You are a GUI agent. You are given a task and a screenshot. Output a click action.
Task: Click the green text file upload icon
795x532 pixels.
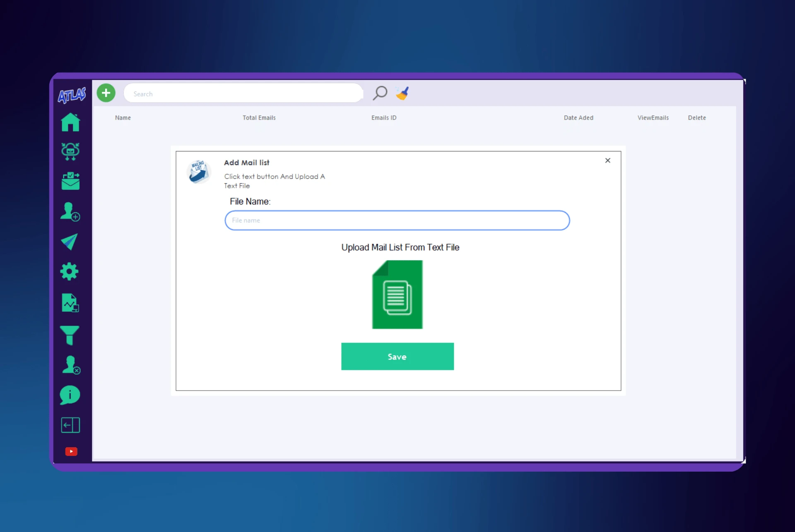click(397, 295)
